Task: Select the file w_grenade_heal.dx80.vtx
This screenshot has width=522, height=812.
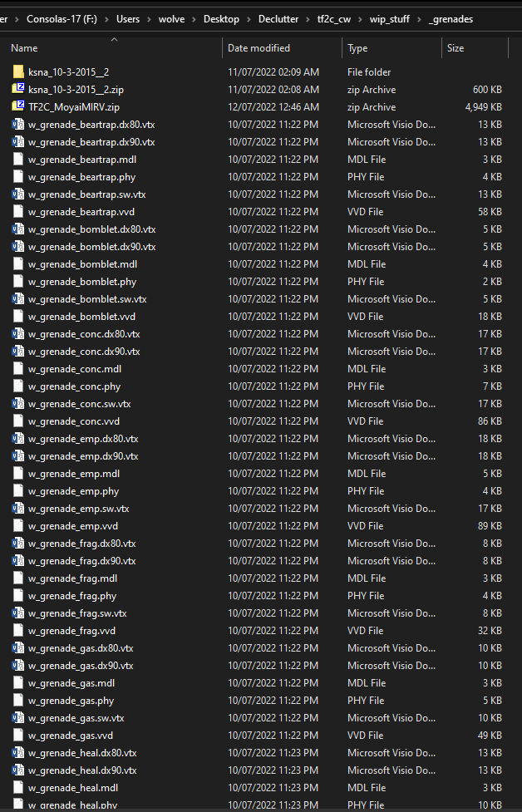Action: (x=82, y=753)
